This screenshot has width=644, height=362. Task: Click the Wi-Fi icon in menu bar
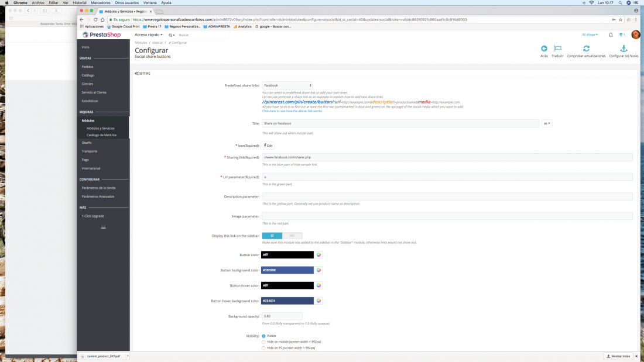[591, 3]
